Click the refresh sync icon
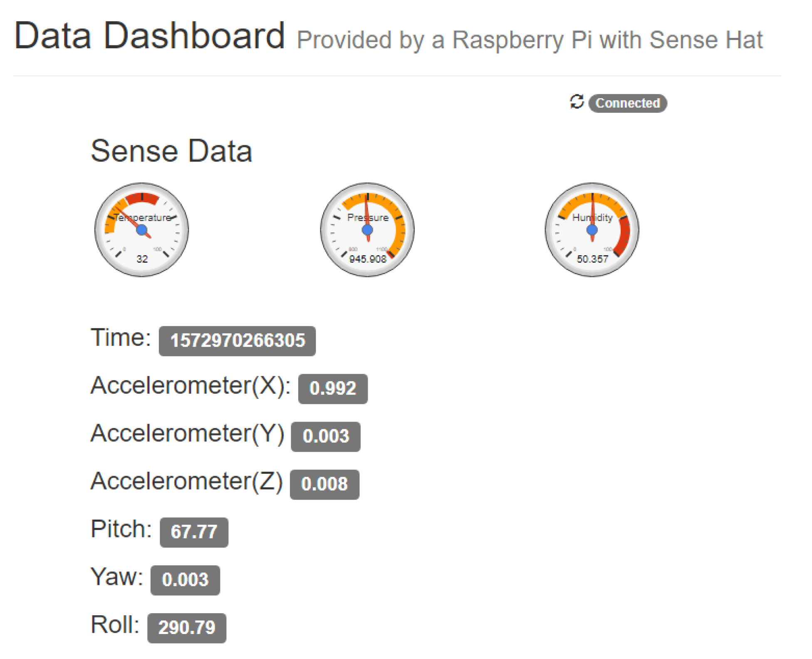Viewport: 812px width, 659px height. 577,102
